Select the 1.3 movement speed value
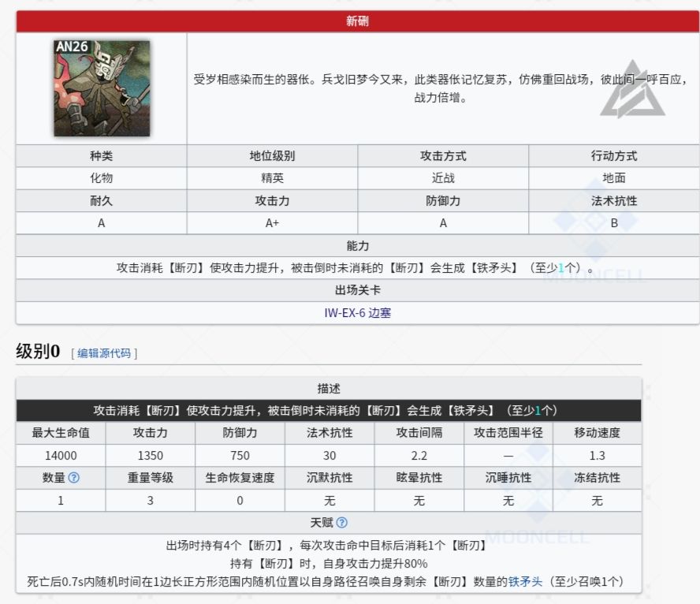 tap(597, 455)
